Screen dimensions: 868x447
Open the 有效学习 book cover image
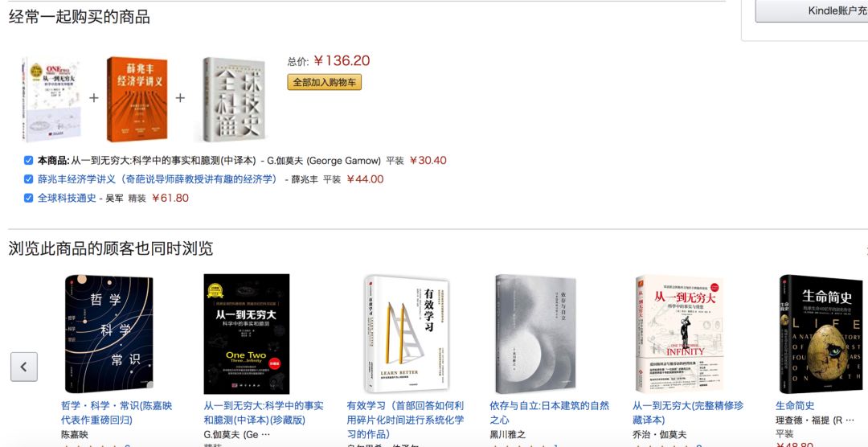point(407,334)
